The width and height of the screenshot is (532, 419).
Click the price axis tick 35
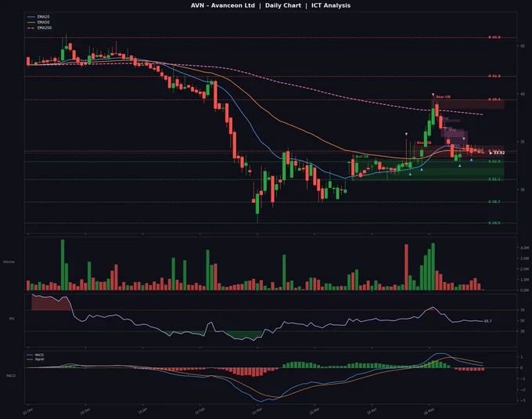click(523, 142)
